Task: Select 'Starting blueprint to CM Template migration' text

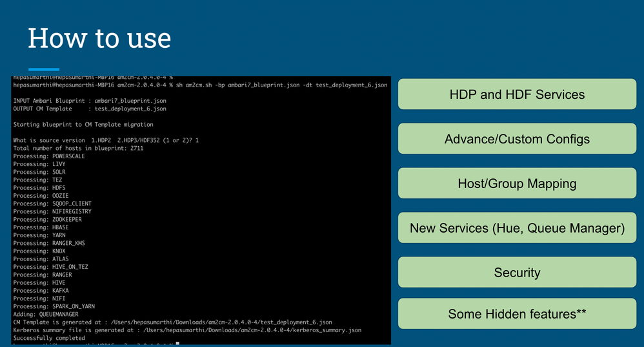Action: [x=83, y=125]
